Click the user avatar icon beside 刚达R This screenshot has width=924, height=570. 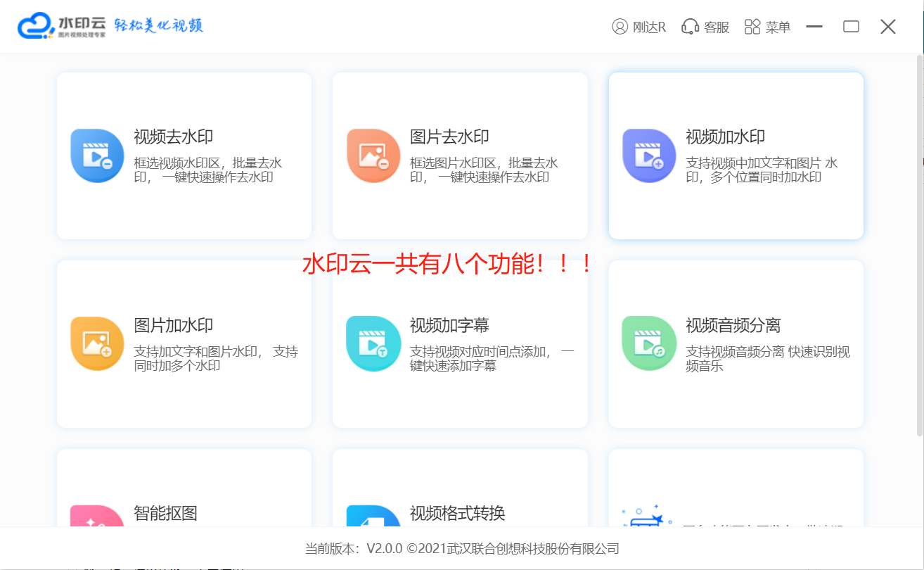620,27
